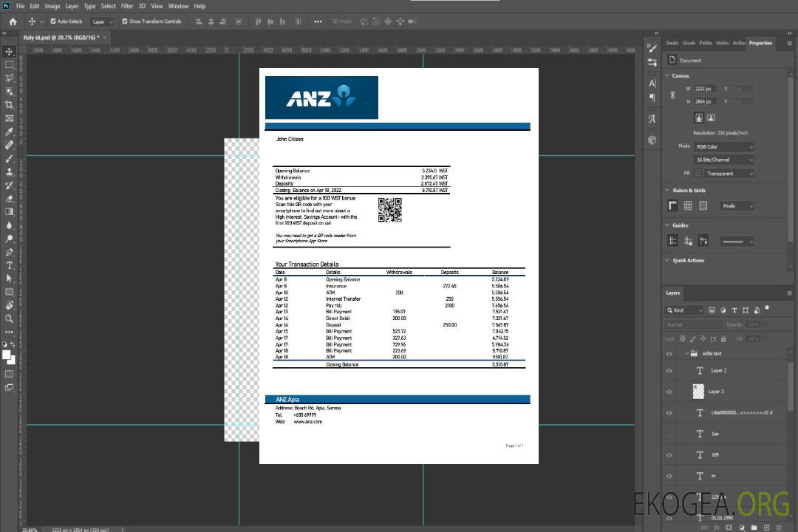Toggle the Auto-Select checkbox
This screenshot has width=798, height=532.
tap(53, 21)
